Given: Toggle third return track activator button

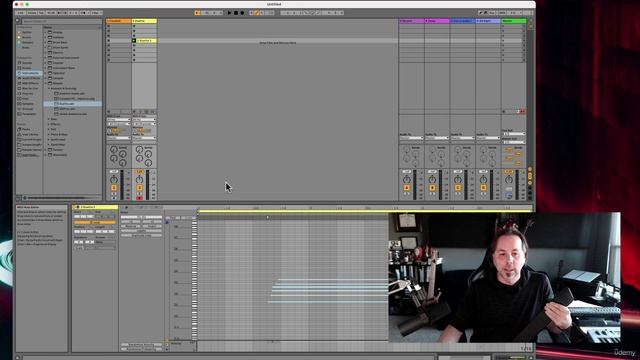Looking at the screenshot, I should tap(458, 188).
